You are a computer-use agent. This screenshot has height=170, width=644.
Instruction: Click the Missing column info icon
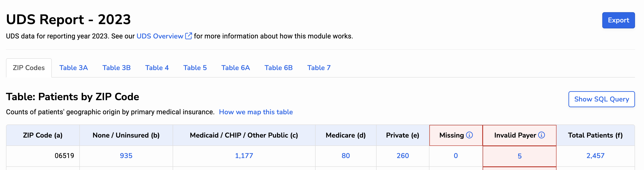point(469,135)
